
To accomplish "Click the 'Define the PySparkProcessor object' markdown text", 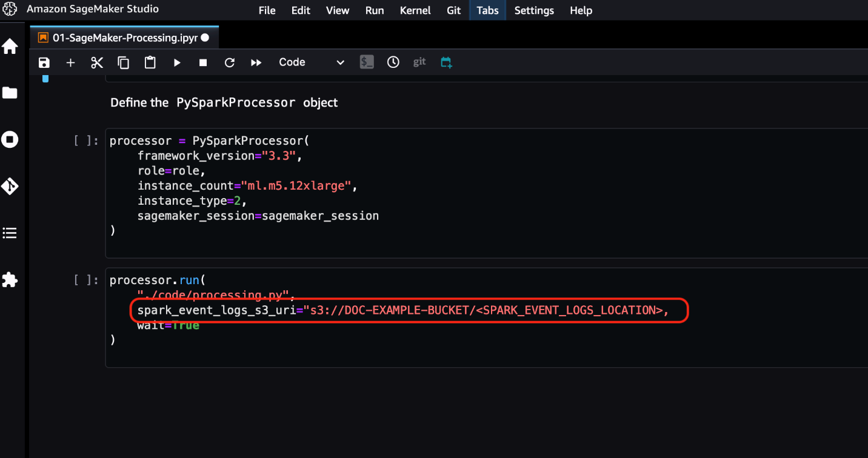I will 224,102.
